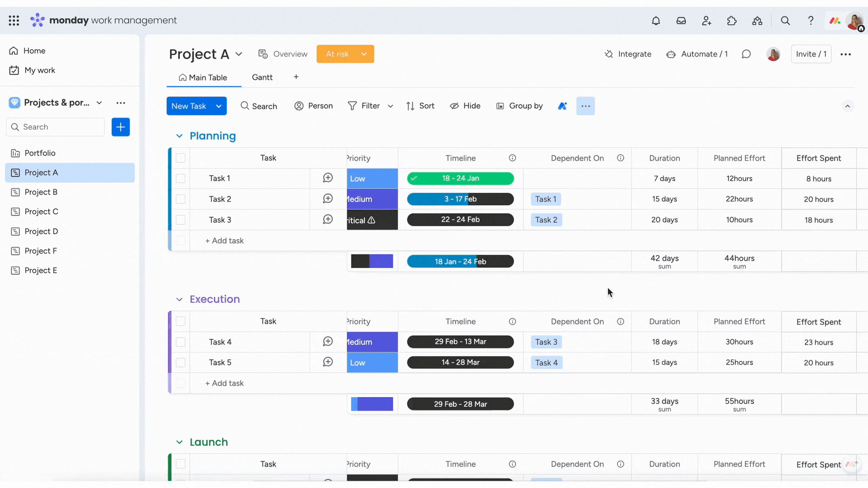The height and width of the screenshot is (488, 868).
Task: Click the help question mark icon
Action: click(811, 21)
